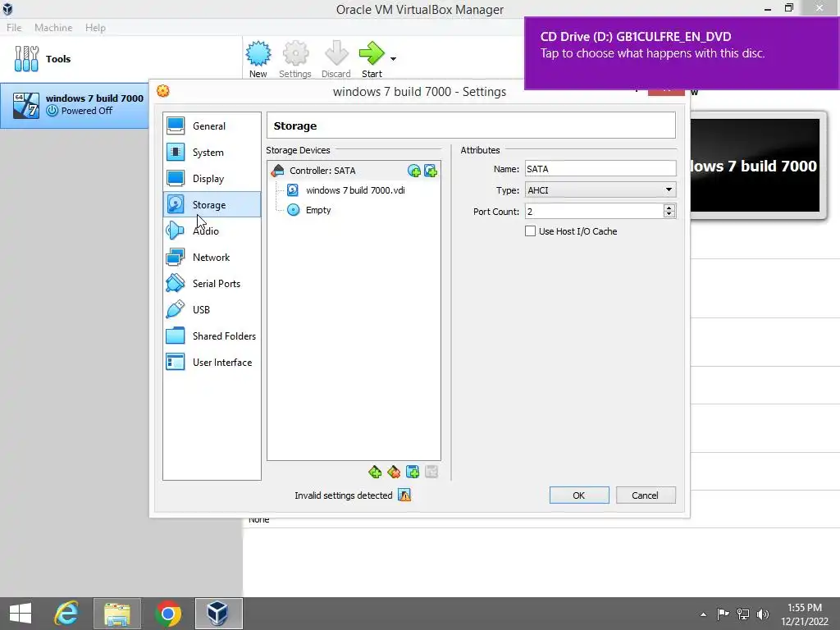Click the green Start arrow button

pos(372,59)
